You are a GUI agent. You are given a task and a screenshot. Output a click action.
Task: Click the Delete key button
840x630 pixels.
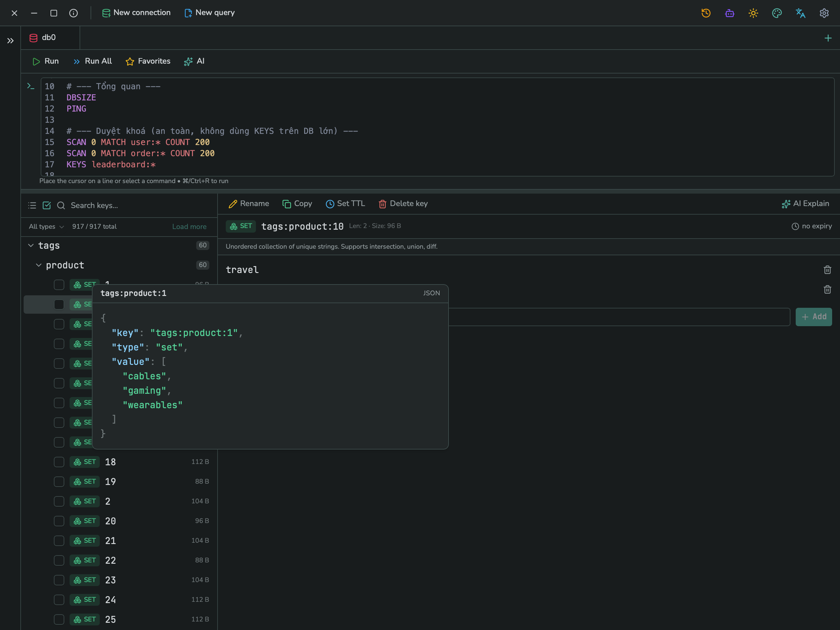tap(403, 204)
